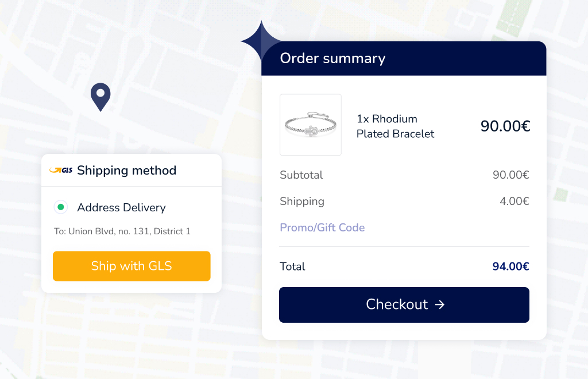
Task: Click the Rhodium Plated Bracelet product name
Action: point(395,126)
